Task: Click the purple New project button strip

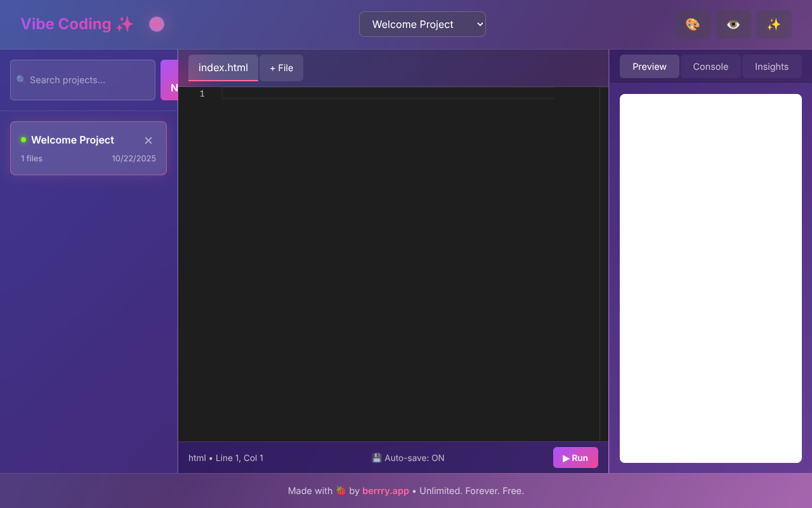Action: [171, 80]
